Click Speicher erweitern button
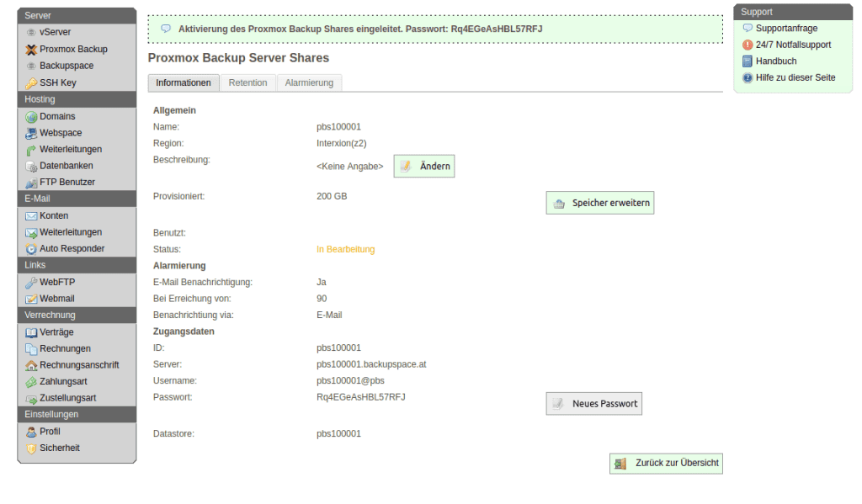Screen dimensions: 862x504 tap(599, 203)
